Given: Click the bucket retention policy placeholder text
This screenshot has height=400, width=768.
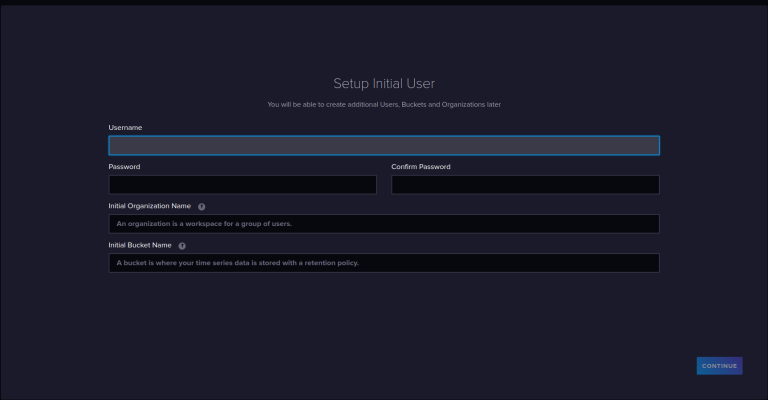Looking at the screenshot, I should tap(237, 263).
